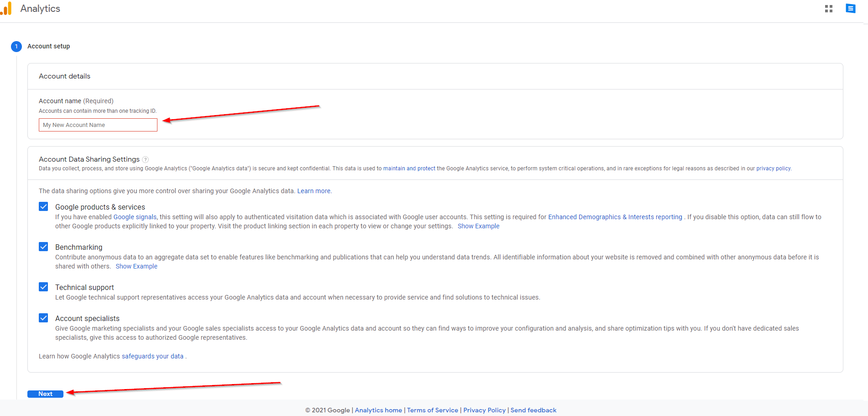
Task: Open the Google signals link
Action: coord(135,217)
